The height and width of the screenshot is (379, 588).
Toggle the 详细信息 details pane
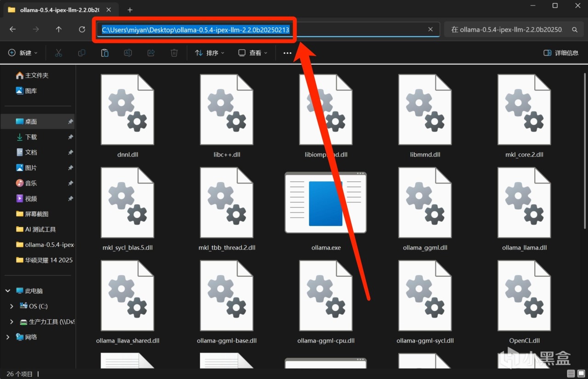[x=561, y=53]
